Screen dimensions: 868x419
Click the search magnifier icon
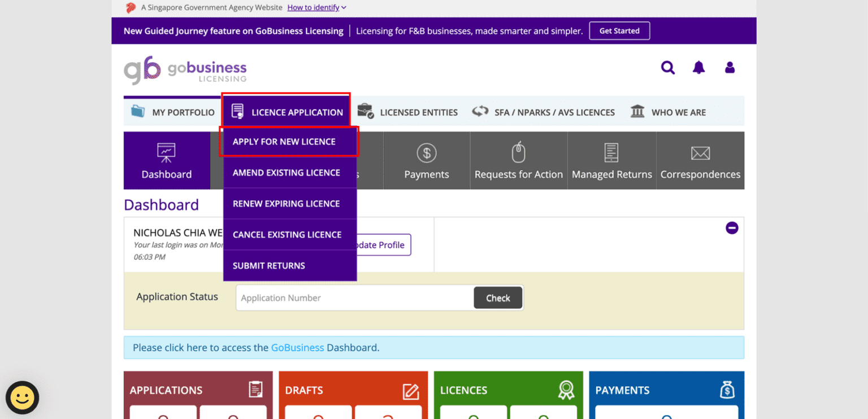(668, 68)
